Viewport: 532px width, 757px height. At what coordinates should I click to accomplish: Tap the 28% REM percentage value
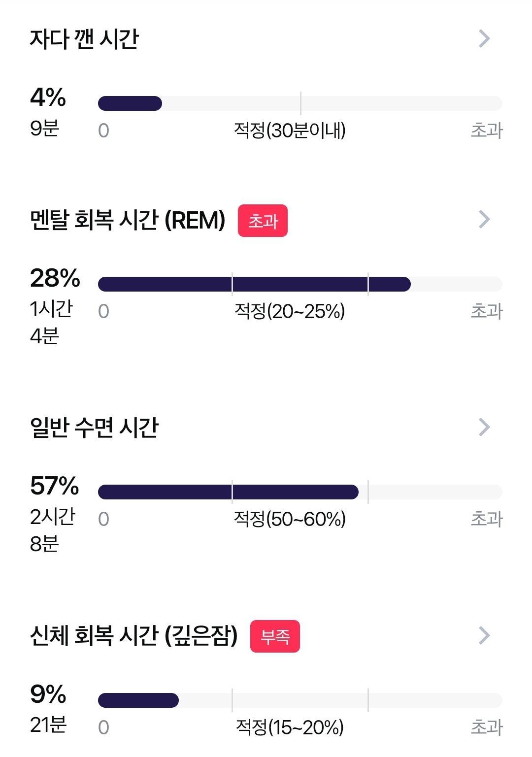[x=55, y=278]
